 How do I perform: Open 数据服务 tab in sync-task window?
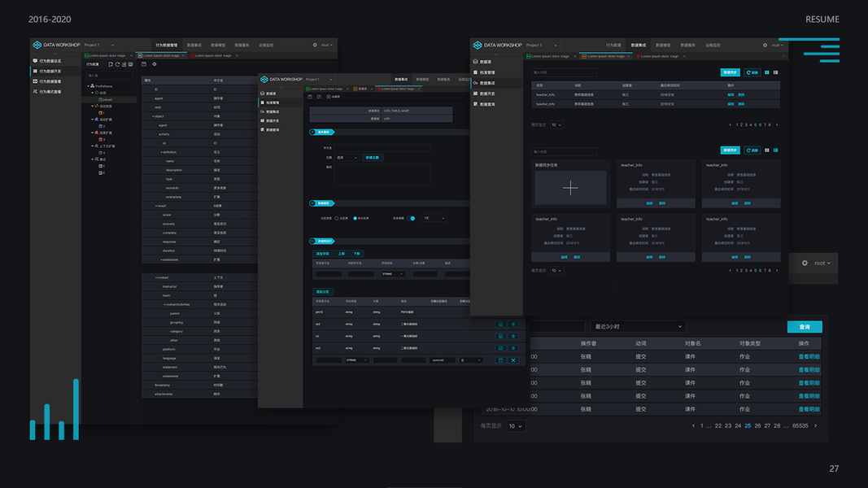(687, 46)
